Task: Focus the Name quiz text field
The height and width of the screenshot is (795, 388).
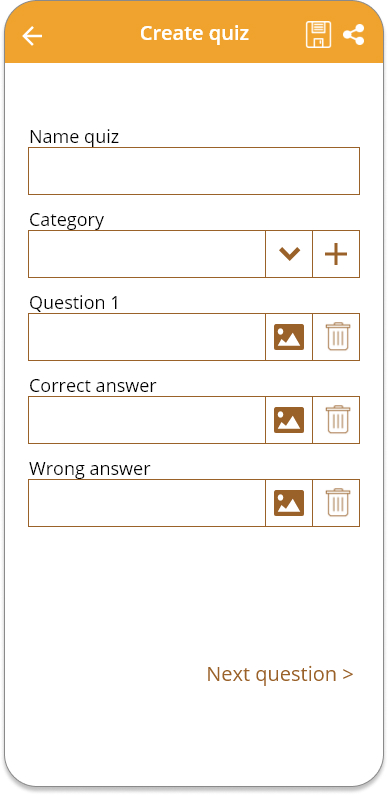Action: coord(194,171)
